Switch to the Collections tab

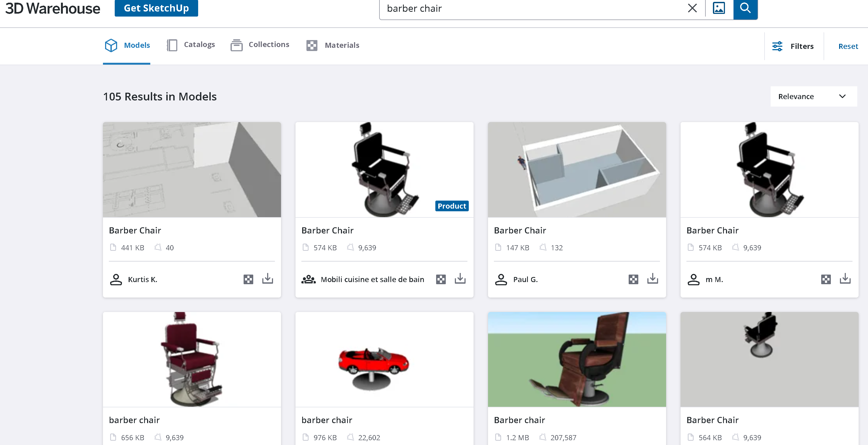pyautogui.click(x=260, y=45)
